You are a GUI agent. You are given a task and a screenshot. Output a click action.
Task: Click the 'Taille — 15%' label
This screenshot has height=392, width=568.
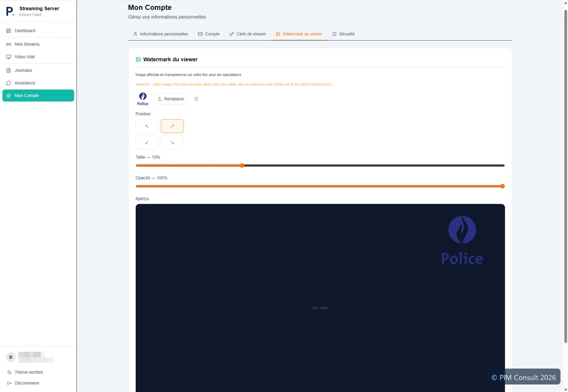tap(148, 157)
